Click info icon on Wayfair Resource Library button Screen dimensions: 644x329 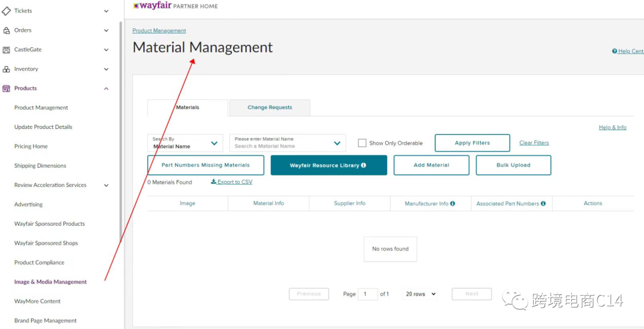(x=364, y=165)
